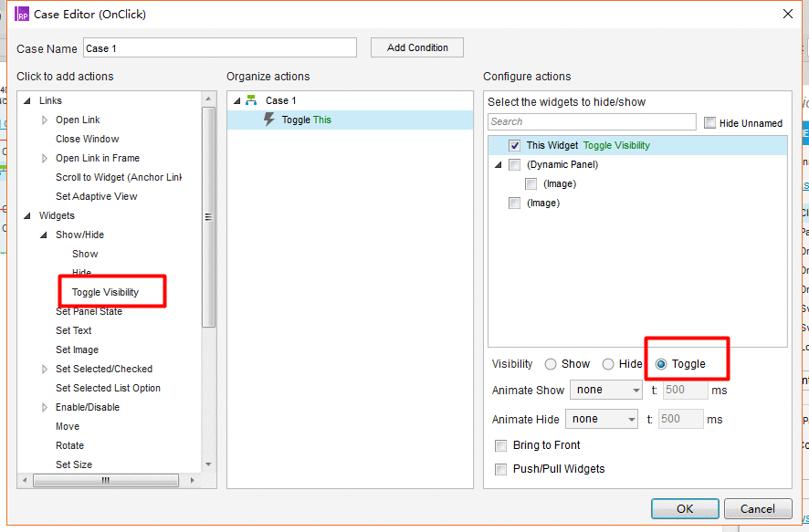Screen dimensions: 809x532
Task: Add the Rotate action
Action: pyautogui.click(x=69, y=445)
